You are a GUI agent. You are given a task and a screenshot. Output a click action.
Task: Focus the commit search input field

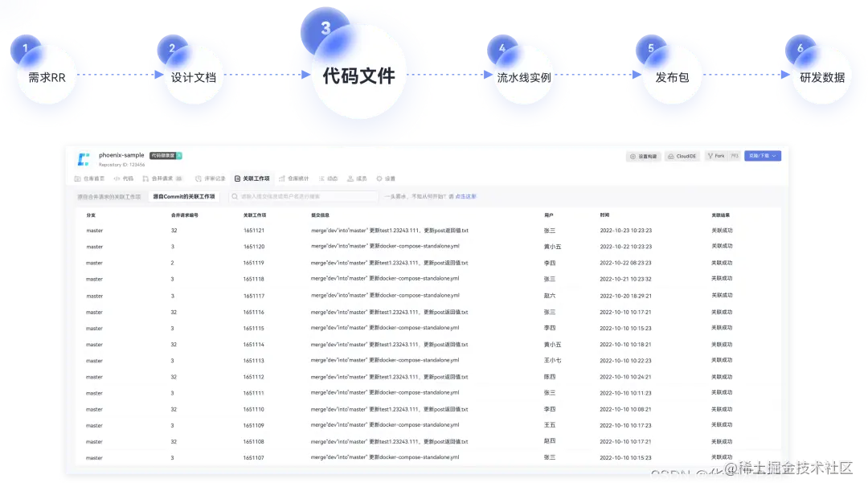303,197
